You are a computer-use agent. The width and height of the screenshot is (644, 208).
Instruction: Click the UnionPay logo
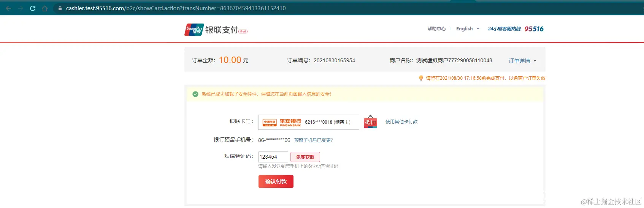(x=194, y=30)
